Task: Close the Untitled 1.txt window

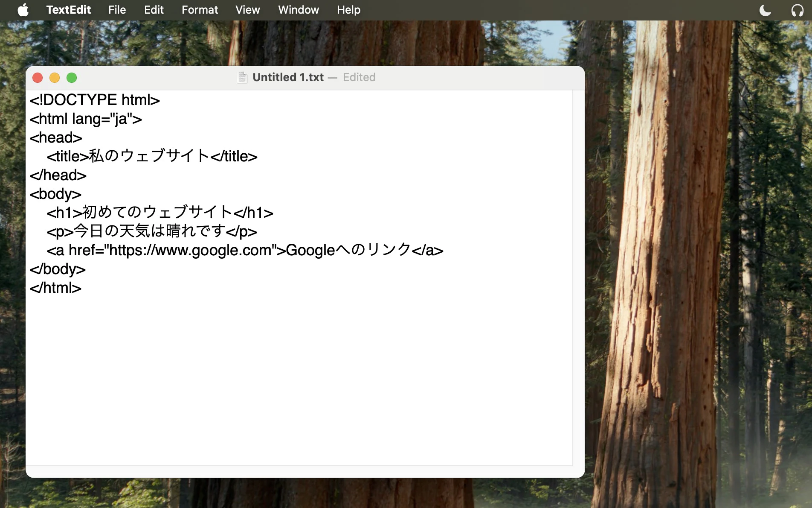Action: [x=38, y=78]
